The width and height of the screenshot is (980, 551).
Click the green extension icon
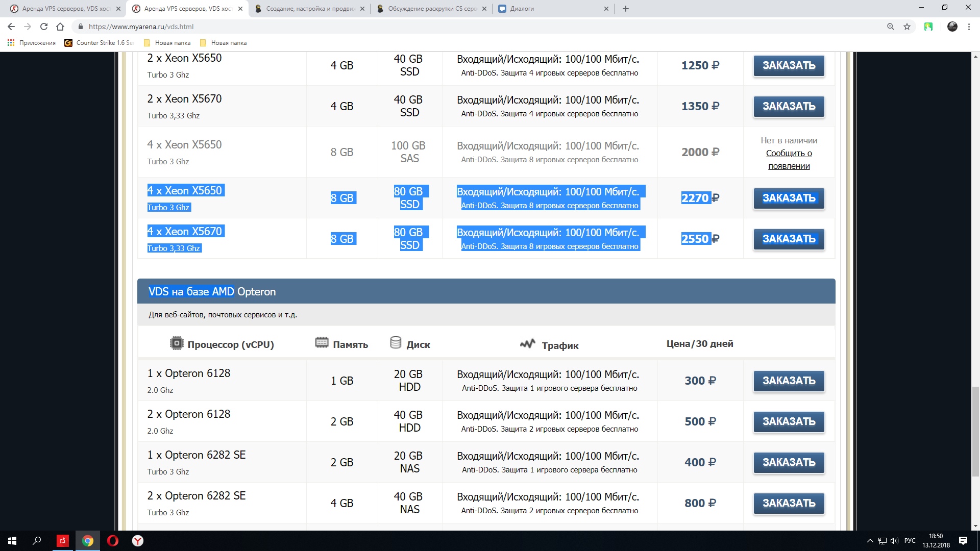pyautogui.click(x=928, y=27)
